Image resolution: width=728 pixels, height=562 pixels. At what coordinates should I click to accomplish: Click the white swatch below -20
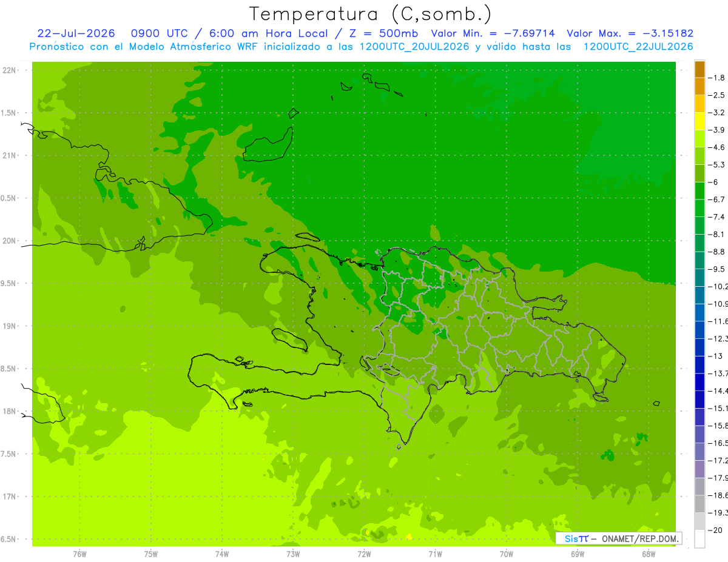pyautogui.click(x=699, y=539)
